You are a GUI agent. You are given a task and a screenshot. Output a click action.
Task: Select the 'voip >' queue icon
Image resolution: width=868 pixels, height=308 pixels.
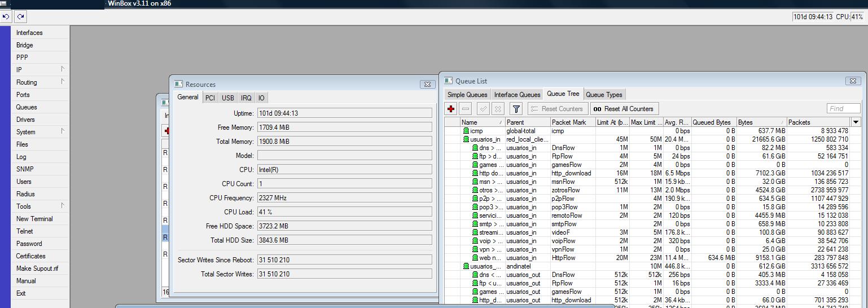pos(475,241)
